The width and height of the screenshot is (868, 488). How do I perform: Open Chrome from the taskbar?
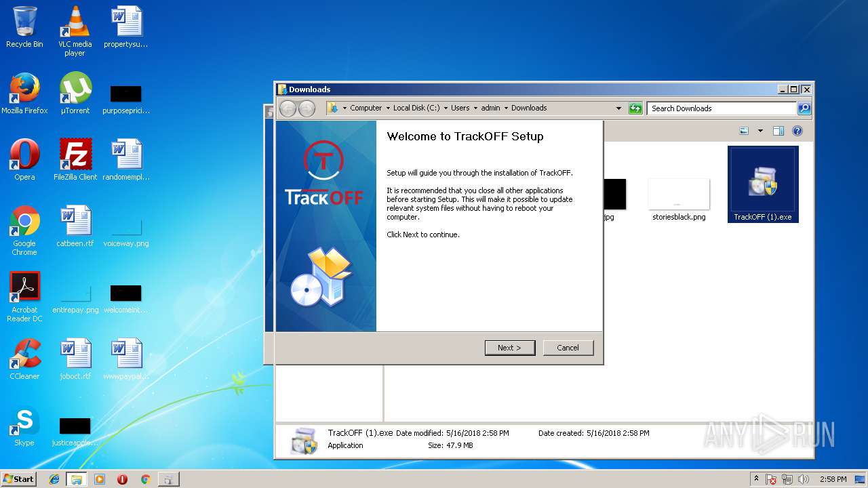click(145, 479)
